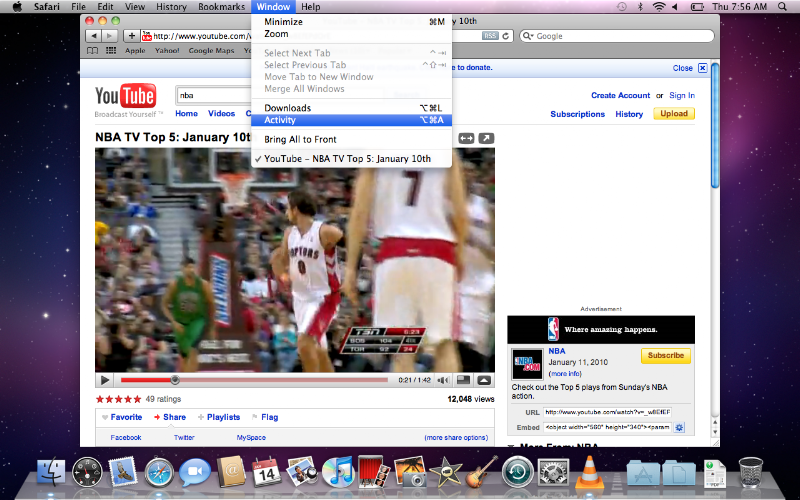Open System Preferences from the Dock
The image size is (800, 500).
pos(554,472)
